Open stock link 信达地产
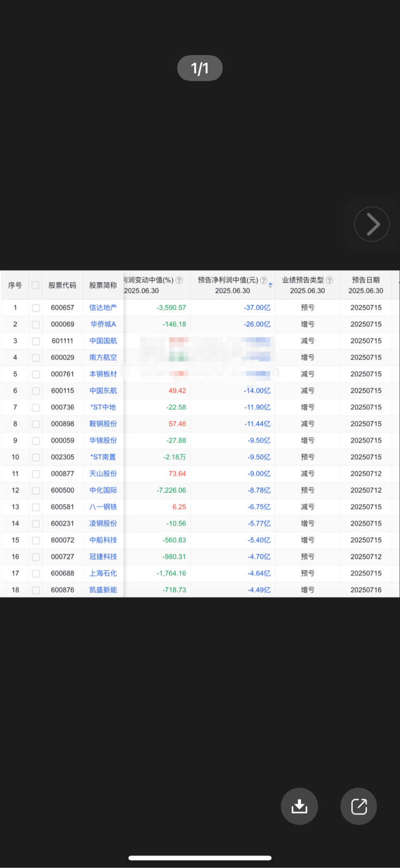 point(103,308)
